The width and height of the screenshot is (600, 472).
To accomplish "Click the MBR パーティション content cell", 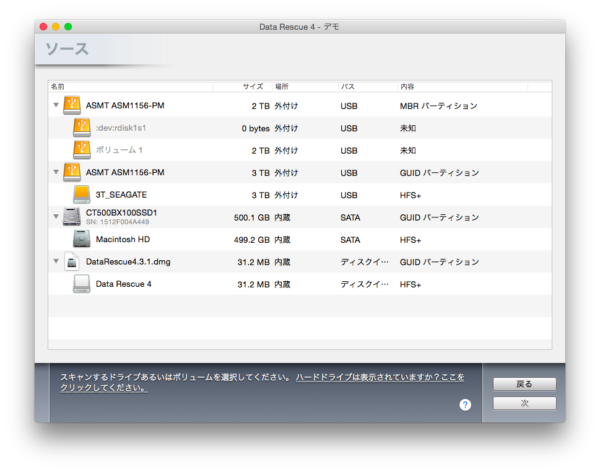I will pos(439,106).
